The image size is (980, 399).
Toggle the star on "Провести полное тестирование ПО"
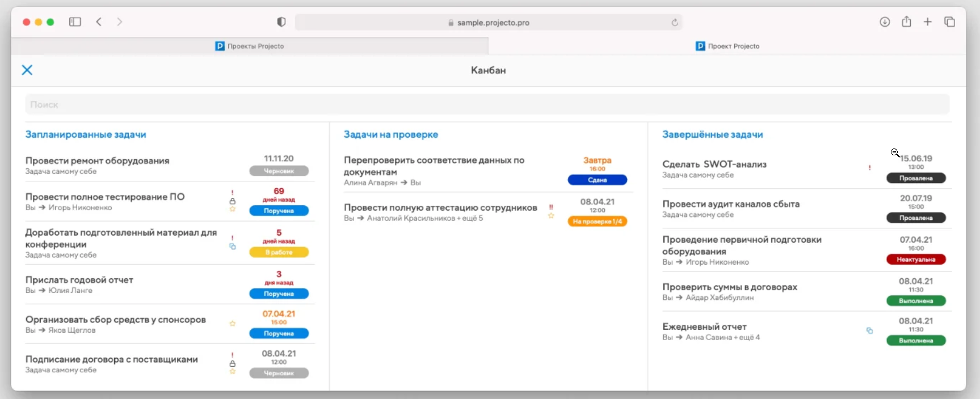point(233,210)
